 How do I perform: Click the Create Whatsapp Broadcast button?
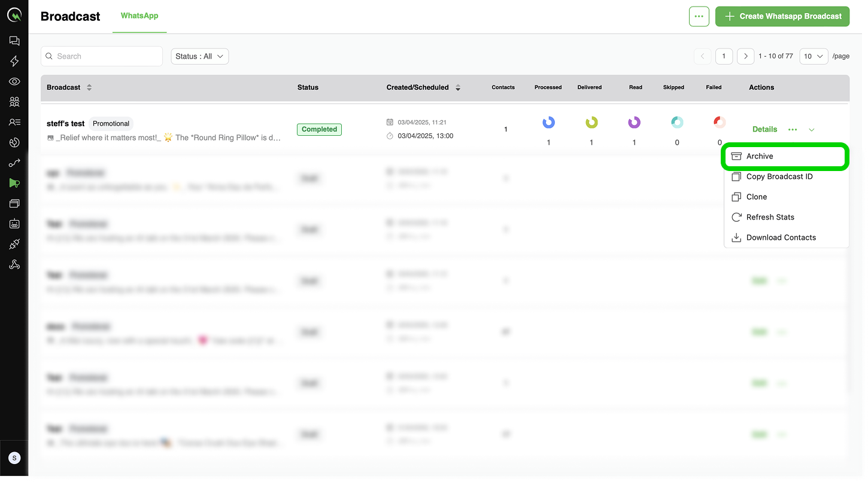click(782, 17)
